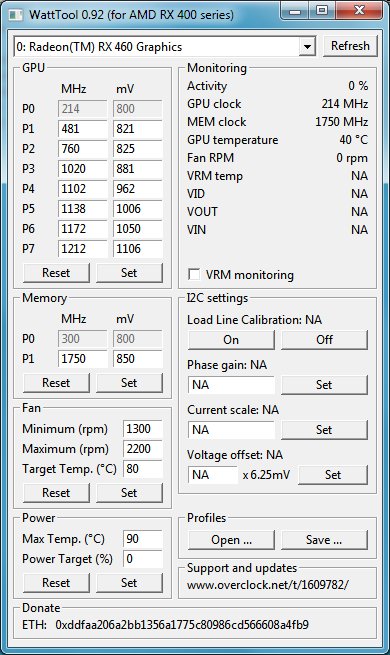Click Set next to Voltage offset
390x655 pixels.
[x=333, y=475]
